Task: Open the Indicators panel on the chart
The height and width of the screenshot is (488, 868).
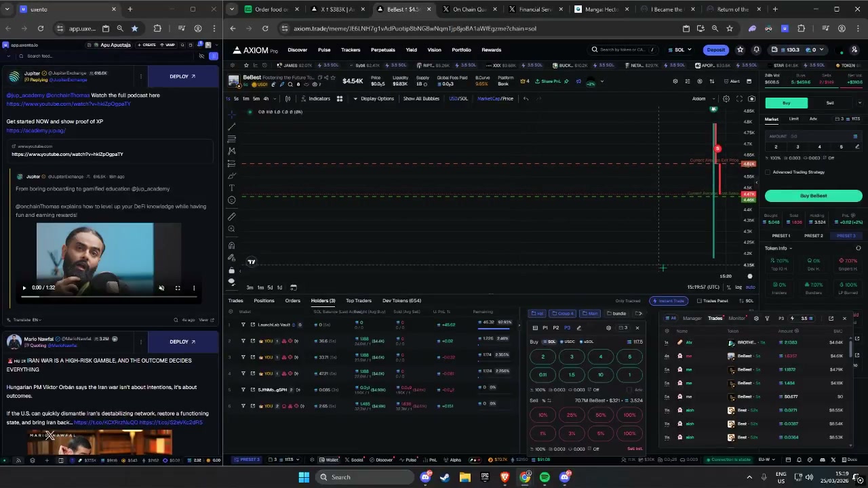Action: [316, 99]
